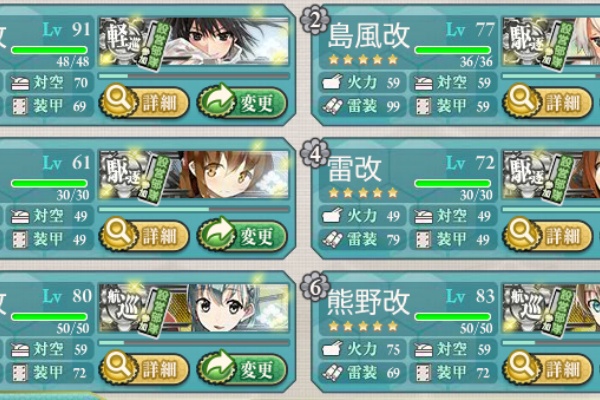The width and height of the screenshot is (600, 400).
Task: Click 変更 for the Lv 80 cruiser
Action: click(x=242, y=369)
